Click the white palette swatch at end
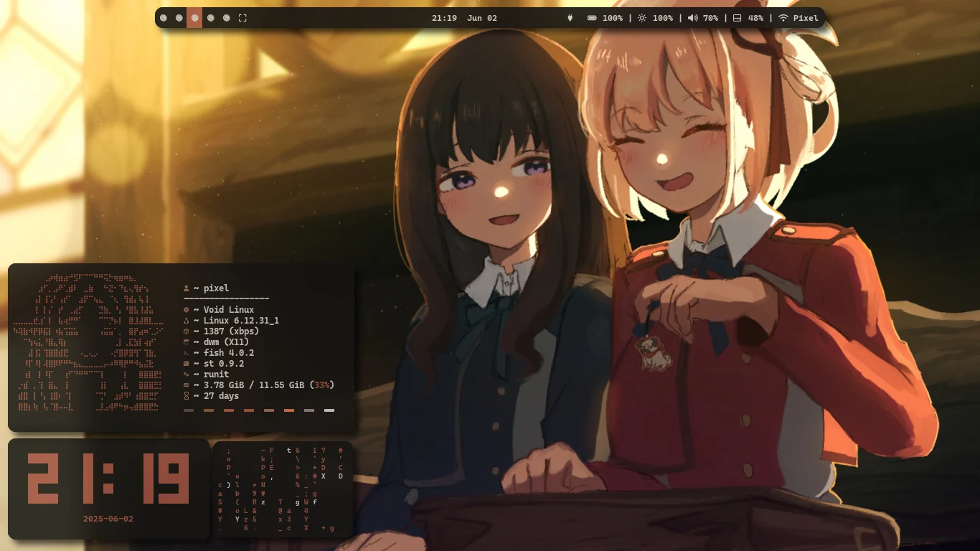Image resolution: width=980 pixels, height=551 pixels. point(329,410)
